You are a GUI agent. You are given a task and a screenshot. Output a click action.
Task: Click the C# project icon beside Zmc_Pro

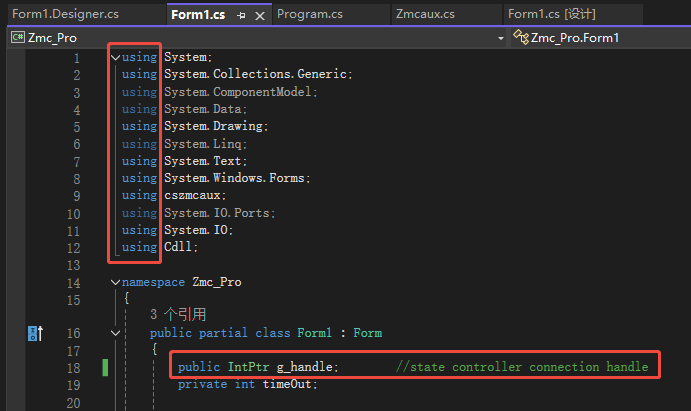click(18, 38)
